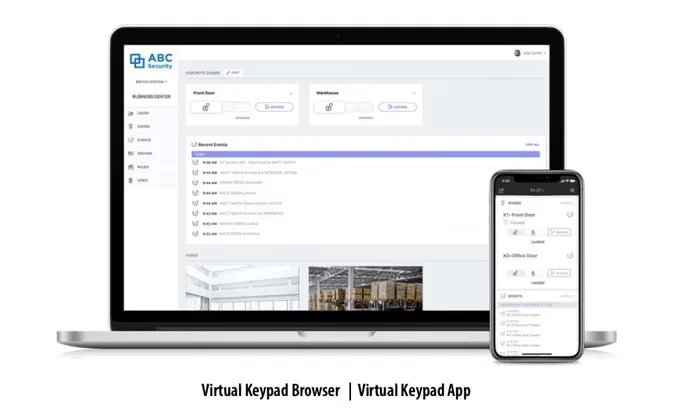Open Events in the sidebar
This screenshot has width=674, height=418.
(139, 140)
